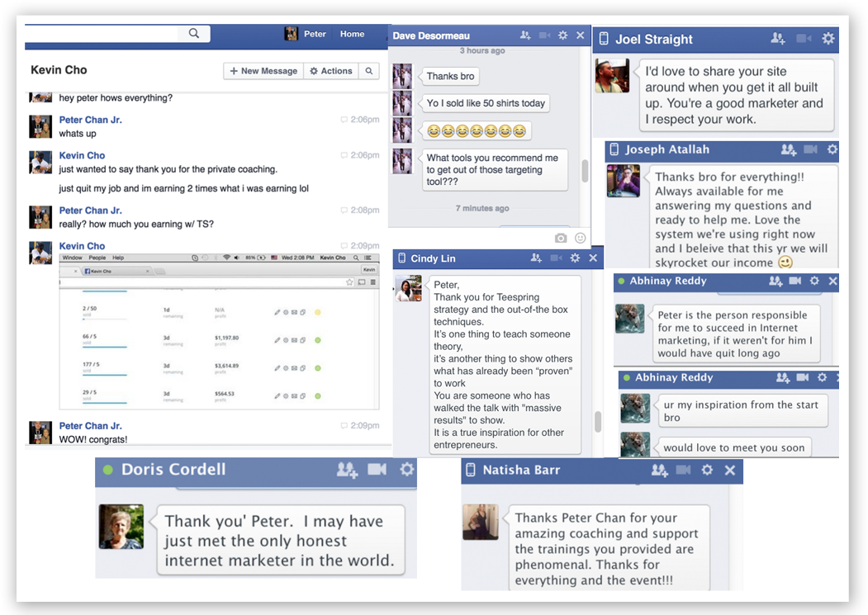Add friends to Dave Desormeau chat

tap(525, 35)
